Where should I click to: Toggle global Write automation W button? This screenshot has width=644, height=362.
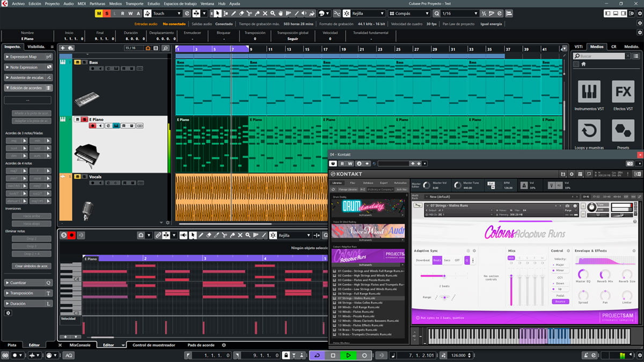tap(130, 13)
